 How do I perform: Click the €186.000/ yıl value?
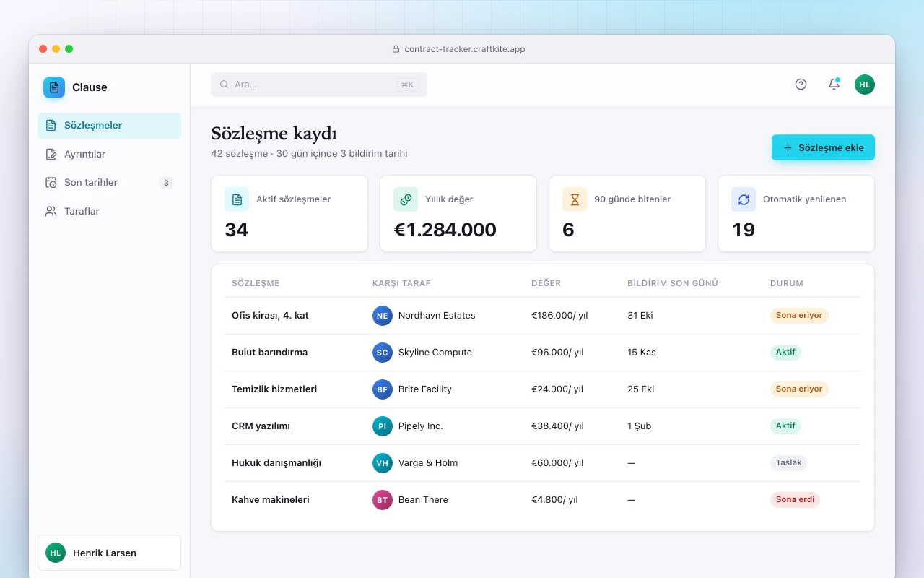coord(559,316)
